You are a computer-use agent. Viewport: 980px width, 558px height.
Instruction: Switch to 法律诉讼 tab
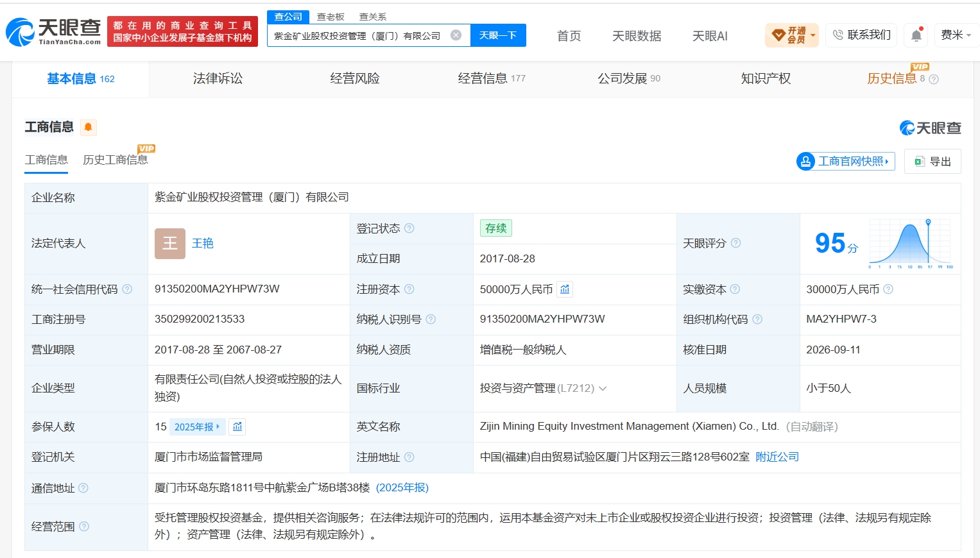[218, 79]
